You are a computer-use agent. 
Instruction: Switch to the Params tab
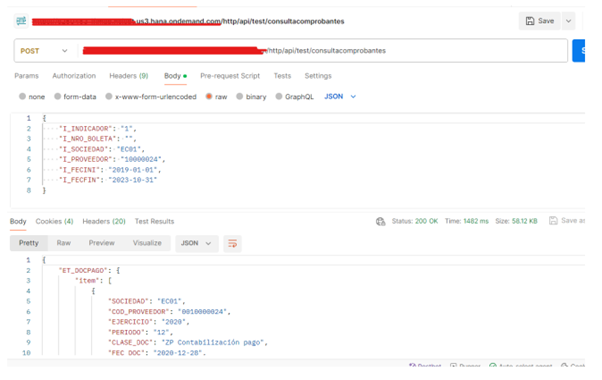tap(26, 76)
